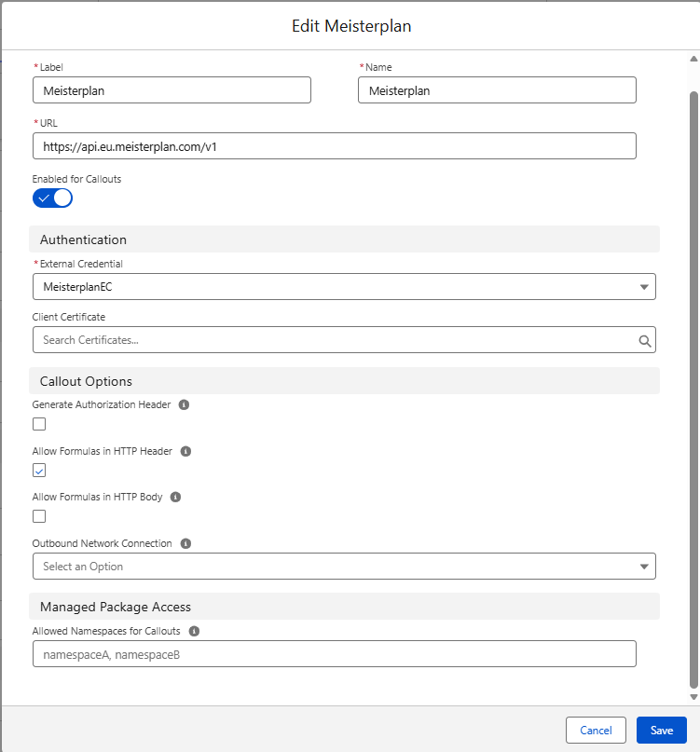Click the scroll up arrow icon

[693, 59]
